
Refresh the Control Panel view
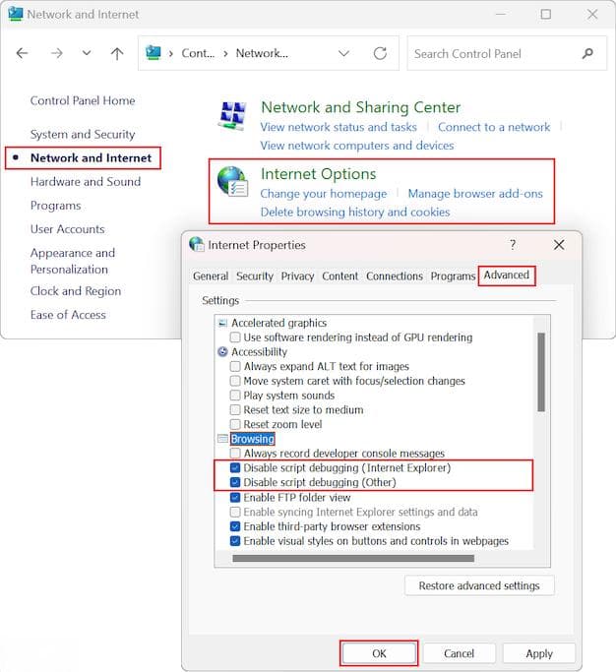coord(380,53)
